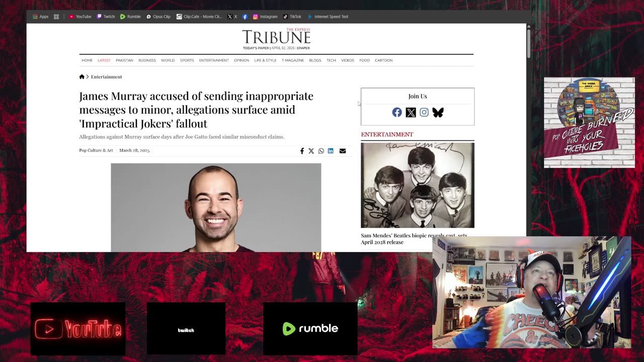The image size is (644, 362).
Task: Share article by email
Action: point(343,151)
